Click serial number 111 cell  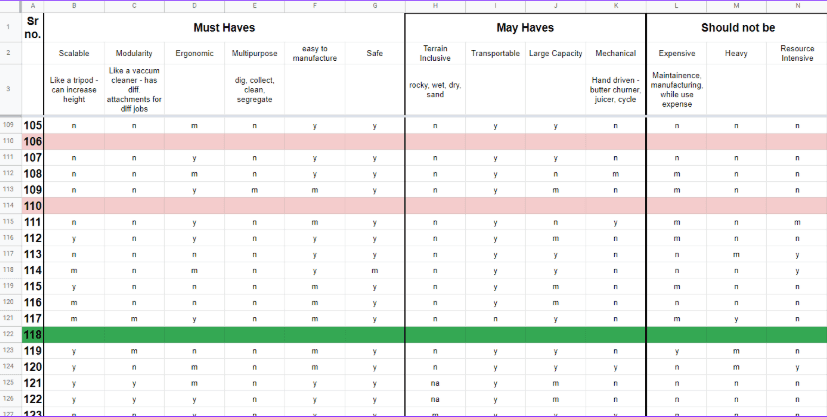(x=33, y=222)
